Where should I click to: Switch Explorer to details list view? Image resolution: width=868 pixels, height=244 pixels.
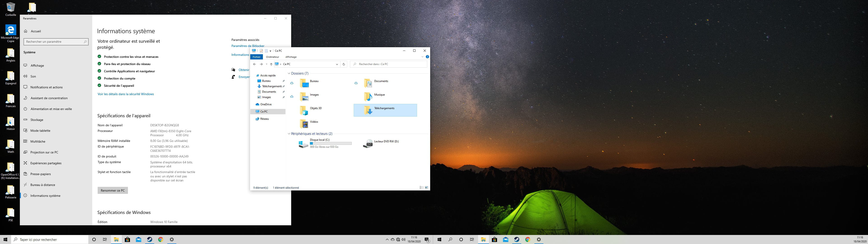[x=421, y=188]
